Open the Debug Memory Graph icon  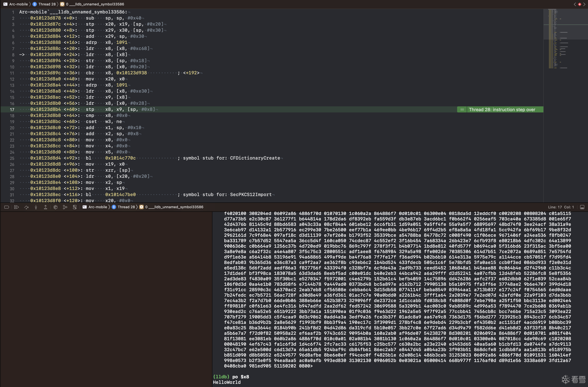[65, 207]
